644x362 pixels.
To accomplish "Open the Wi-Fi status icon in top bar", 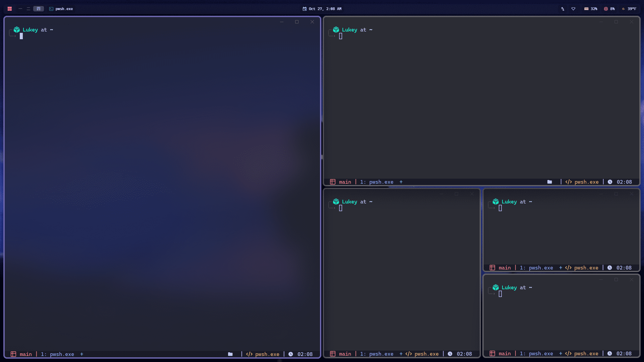I will pos(573,9).
